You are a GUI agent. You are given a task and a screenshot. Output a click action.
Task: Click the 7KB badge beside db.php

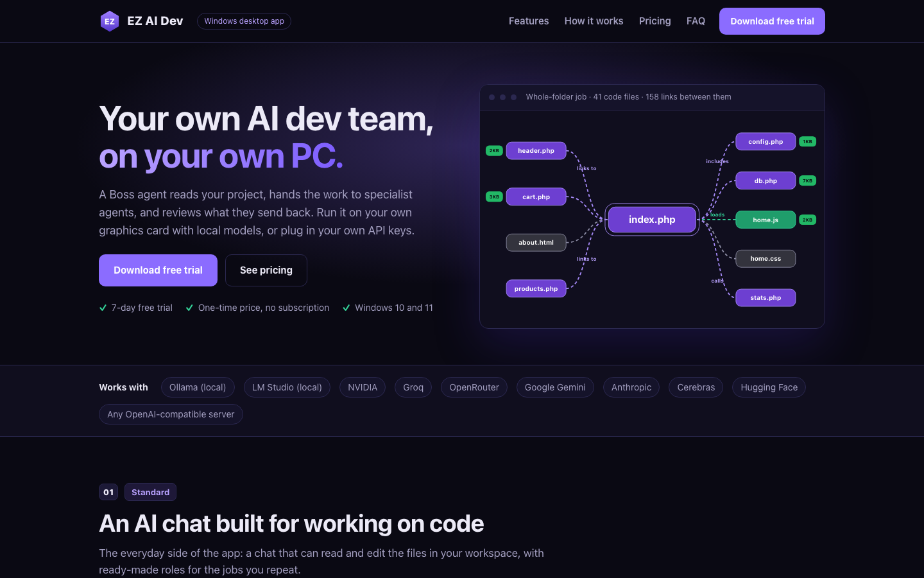tap(807, 180)
